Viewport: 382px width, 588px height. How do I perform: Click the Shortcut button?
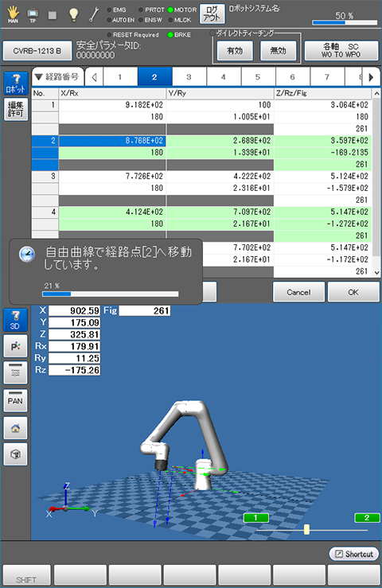[x=354, y=554]
